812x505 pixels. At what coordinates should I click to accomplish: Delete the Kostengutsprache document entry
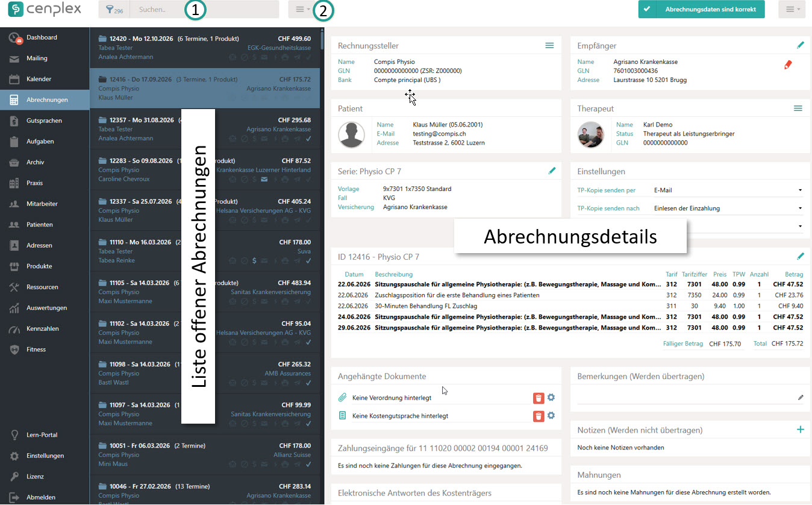click(539, 416)
